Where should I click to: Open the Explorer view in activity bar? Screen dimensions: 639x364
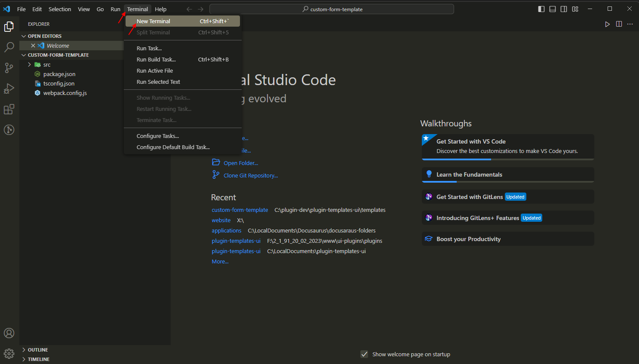click(9, 27)
